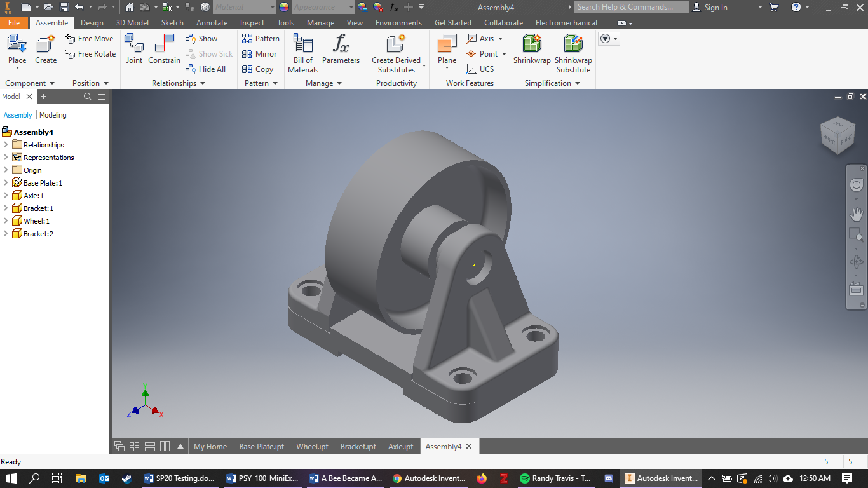
Task: Click the Home view icon in quick access toolbar
Action: 130,7
